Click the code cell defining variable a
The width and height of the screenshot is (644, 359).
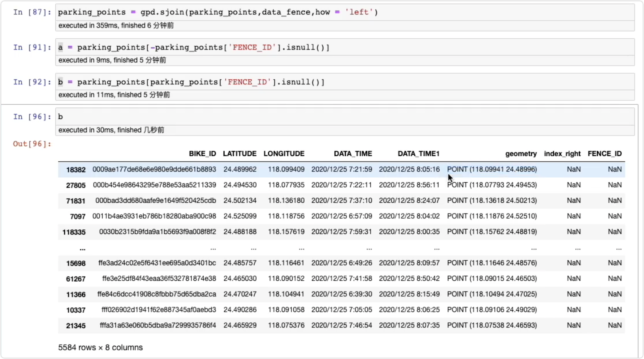tap(345, 47)
